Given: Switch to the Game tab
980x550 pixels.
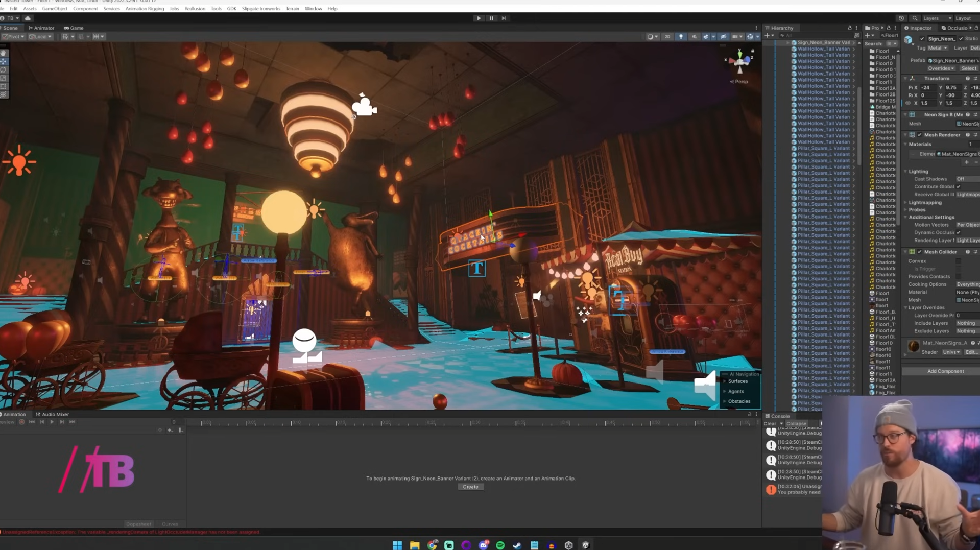Looking at the screenshot, I should (74, 28).
